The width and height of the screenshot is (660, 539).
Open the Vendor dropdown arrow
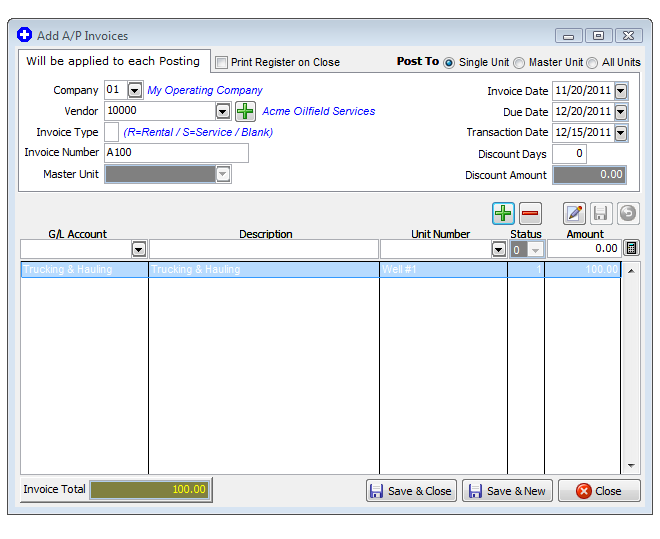pyautogui.click(x=223, y=112)
